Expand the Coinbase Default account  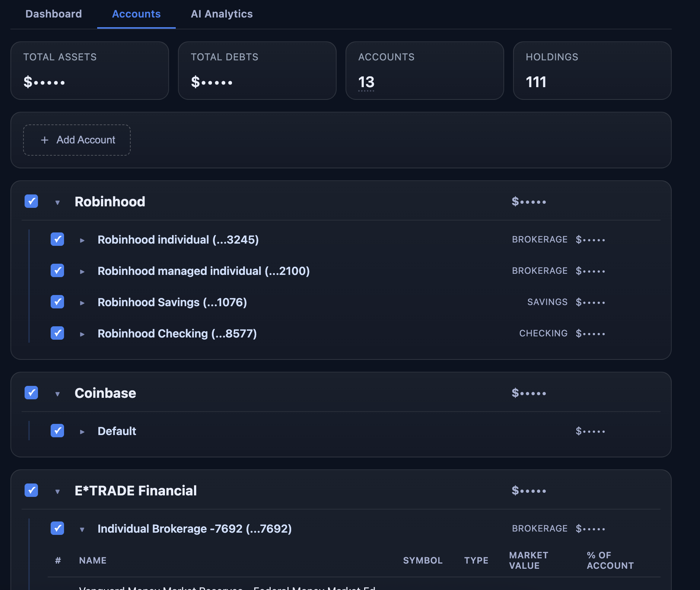(82, 431)
